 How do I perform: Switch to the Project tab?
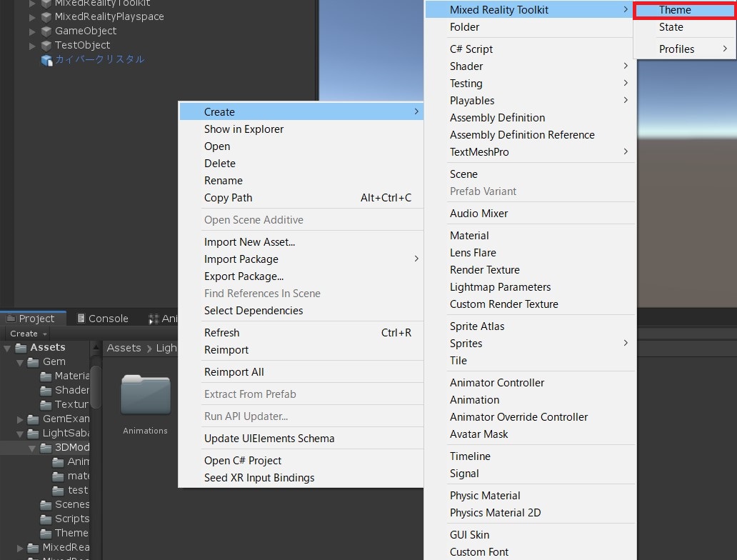[33, 319]
